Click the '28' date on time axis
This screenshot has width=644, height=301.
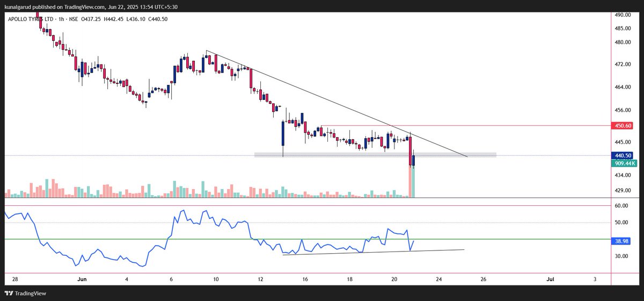pyautogui.click(x=15, y=279)
